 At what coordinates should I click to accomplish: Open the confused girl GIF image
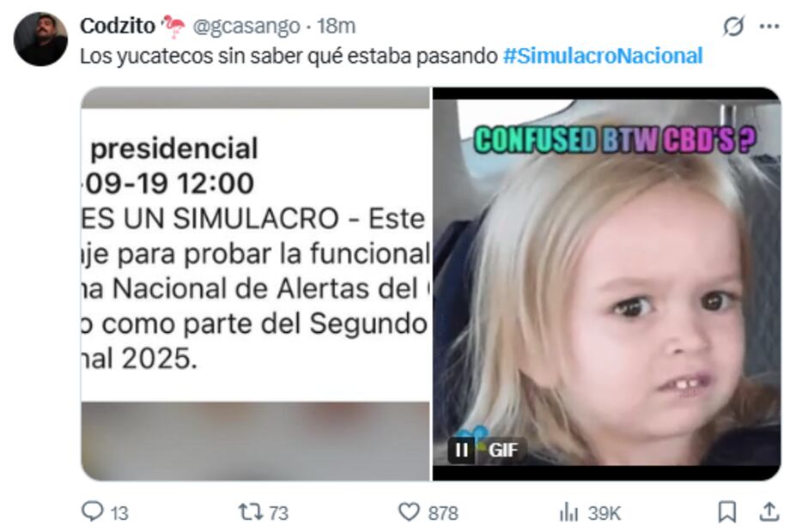pyautogui.click(x=606, y=284)
